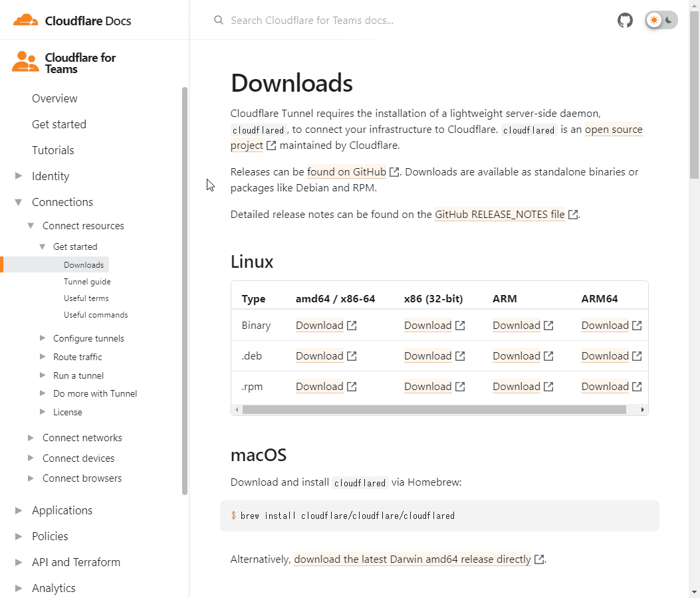
Task: Click the search Cloudflare for Teams docs field
Action: pyautogui.click(x=312, y=21)
